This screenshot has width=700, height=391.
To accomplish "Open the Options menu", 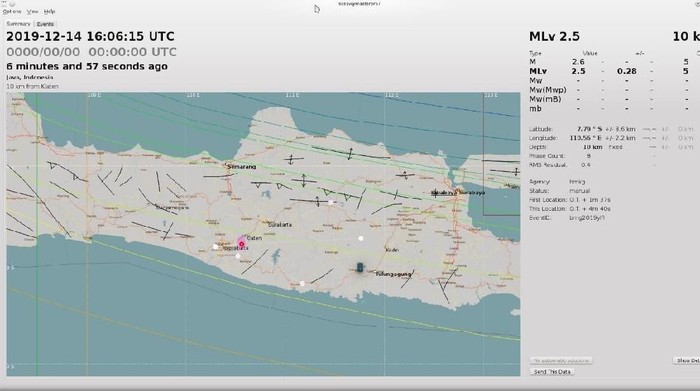I will click(x=12, y=12).
